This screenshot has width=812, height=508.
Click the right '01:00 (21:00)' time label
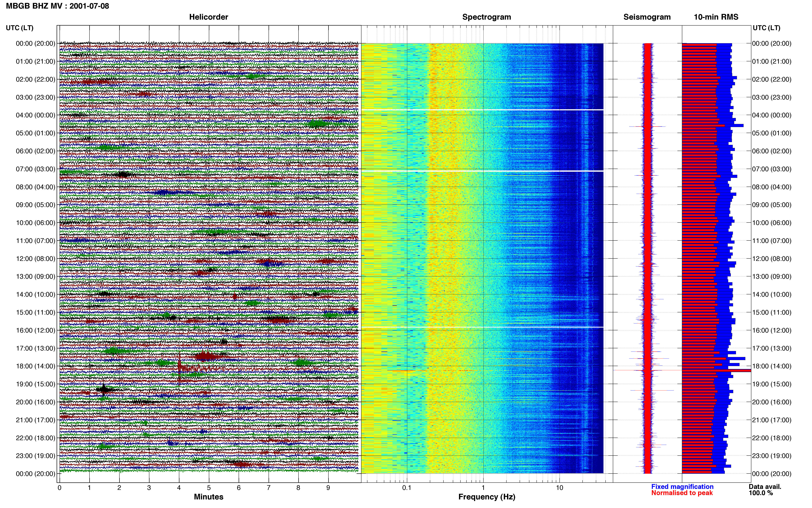point(772,61)
